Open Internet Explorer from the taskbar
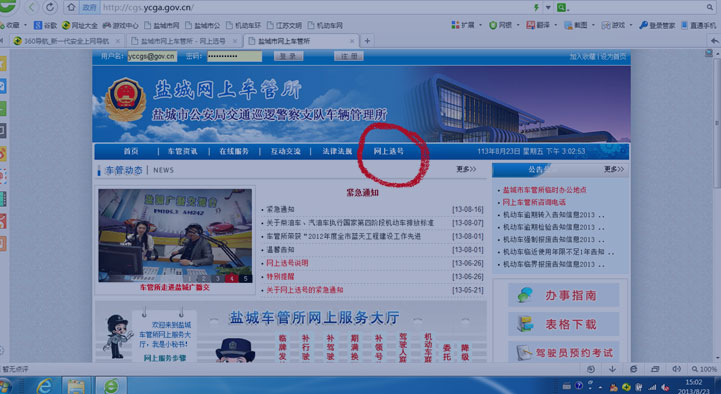The width and height of the screenshot is (721, 394). [45, 385]
